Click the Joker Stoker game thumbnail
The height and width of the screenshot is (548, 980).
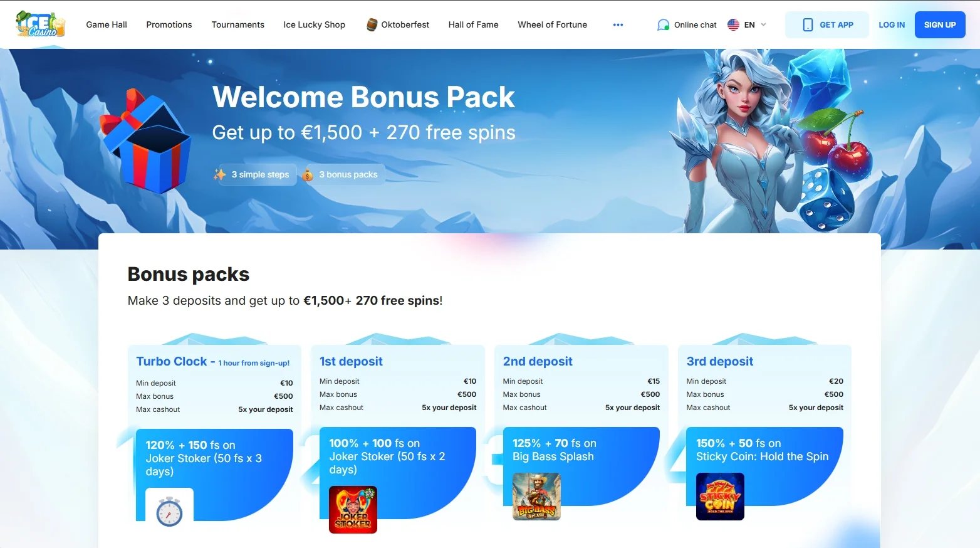click(x=353, y=510)
